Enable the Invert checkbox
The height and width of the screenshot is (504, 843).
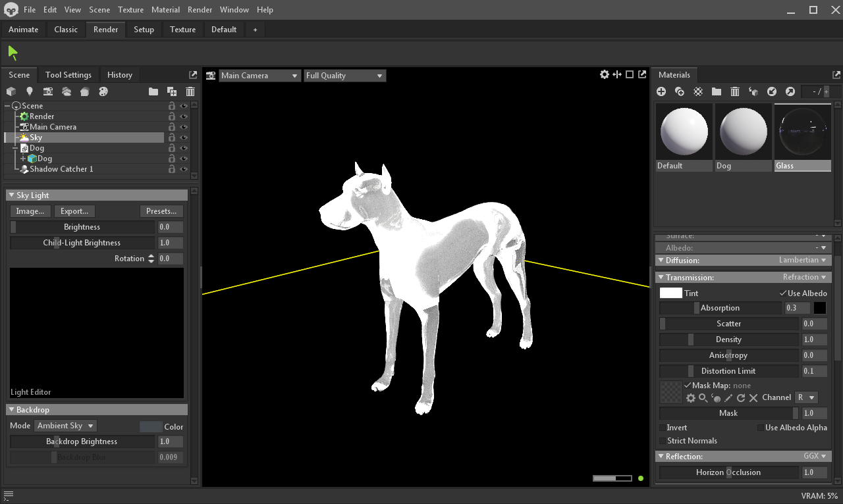663,428
